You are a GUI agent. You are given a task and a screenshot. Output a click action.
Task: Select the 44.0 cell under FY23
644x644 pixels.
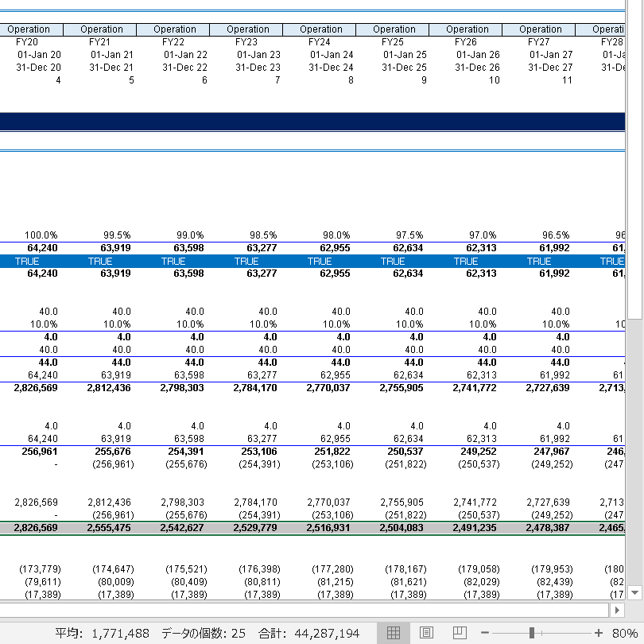pyautogui.click(x=267, y=363)
